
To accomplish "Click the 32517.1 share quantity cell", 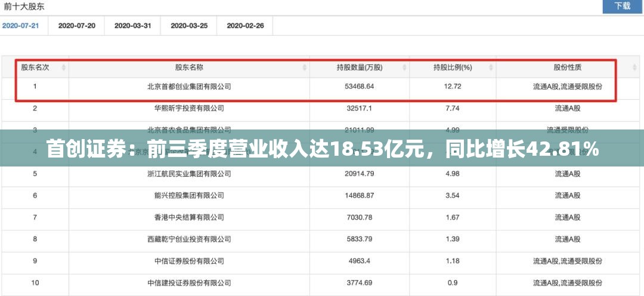I will coord(360,109).
